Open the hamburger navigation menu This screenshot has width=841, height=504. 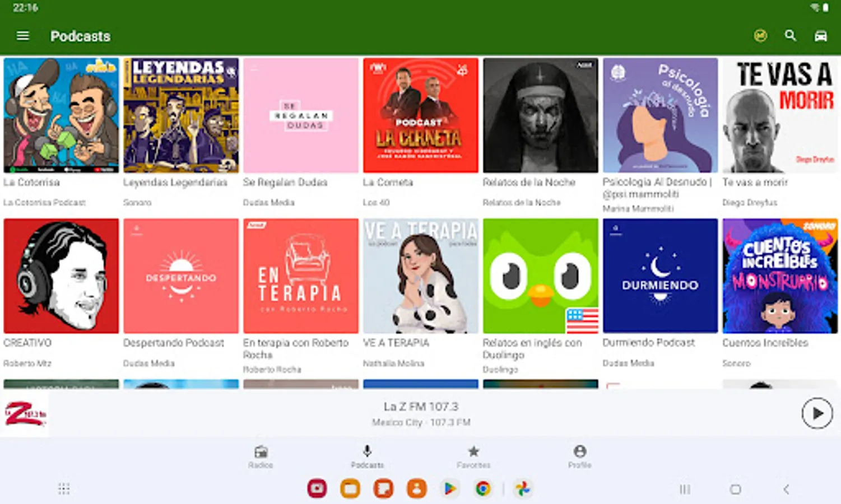(x=23, y=36)
